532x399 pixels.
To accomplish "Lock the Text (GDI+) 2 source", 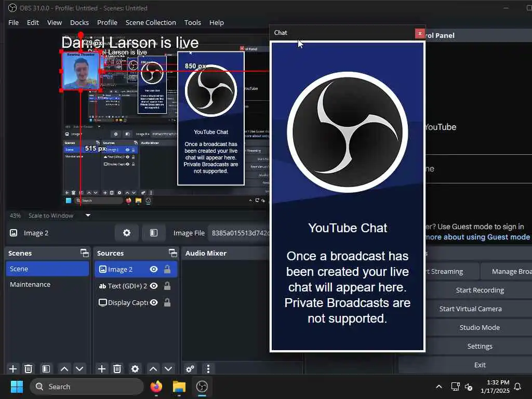I will (167, 286).
